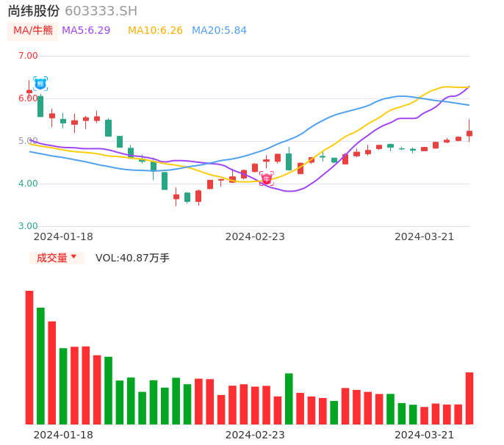Screen dimensions: 504x445
Task: Click the VOL:40.87万手 volume readout
Action: 132,258
